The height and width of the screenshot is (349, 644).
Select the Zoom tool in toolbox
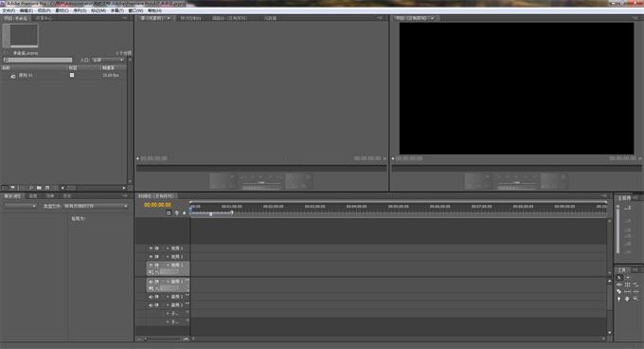(635, 299)
